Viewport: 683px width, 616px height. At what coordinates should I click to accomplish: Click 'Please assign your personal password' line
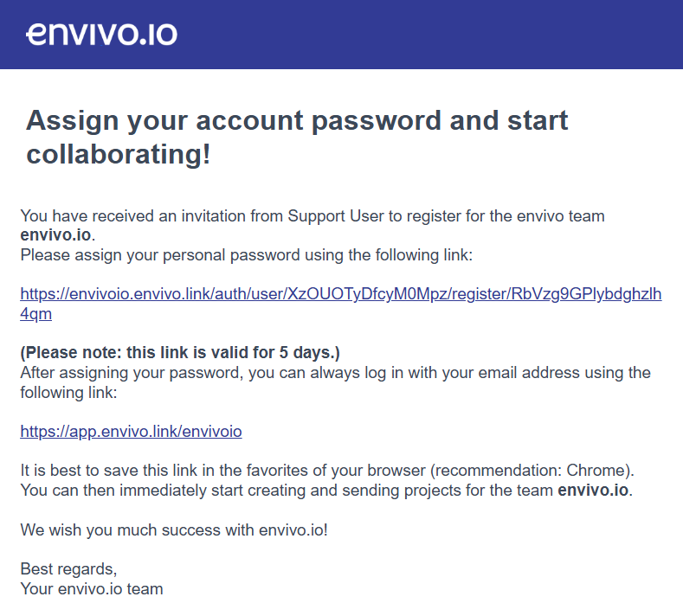247,255
